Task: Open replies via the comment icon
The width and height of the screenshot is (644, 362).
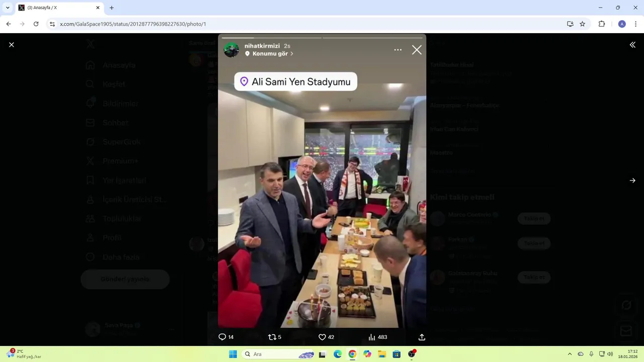Action: pos(222,337)
